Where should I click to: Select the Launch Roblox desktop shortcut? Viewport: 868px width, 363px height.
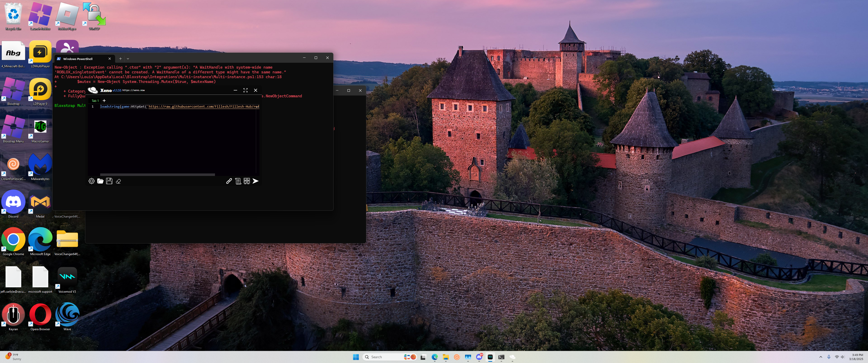point(40,16)
